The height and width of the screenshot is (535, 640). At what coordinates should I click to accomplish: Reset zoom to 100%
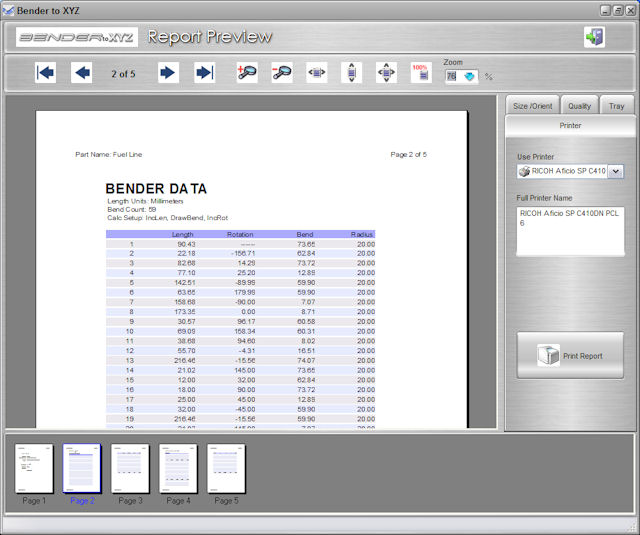(x=421, y=73)
